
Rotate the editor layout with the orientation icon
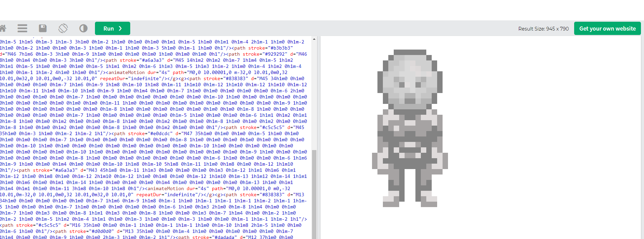coord(63,28)
